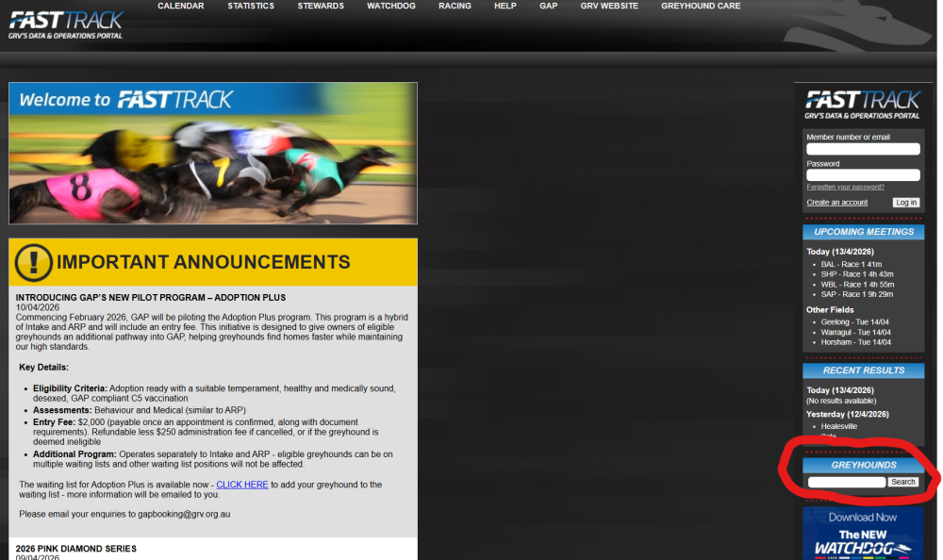Screen dimensions: 943x560
Task: Open the Racing menu
Action: click(455, 6)
